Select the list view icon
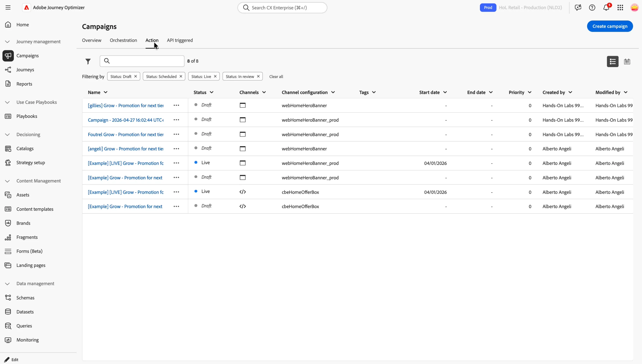 [x=612, y=61]
